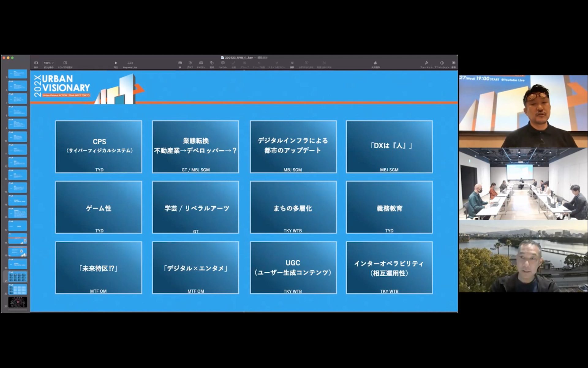Click the UGC content box on slide
The height and width of the screenshot is (368, 588).
tap(293, 267)
